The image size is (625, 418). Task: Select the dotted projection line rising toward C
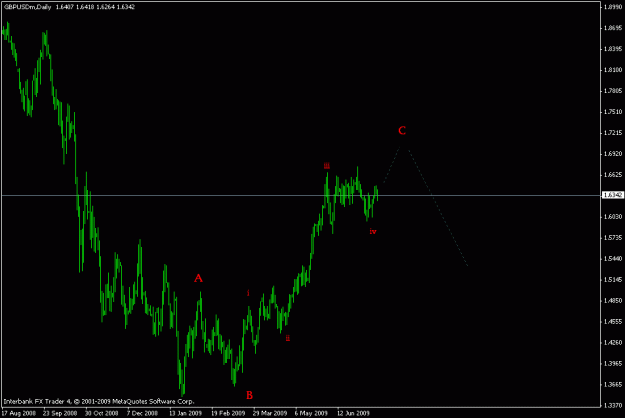tap(391, 165)
